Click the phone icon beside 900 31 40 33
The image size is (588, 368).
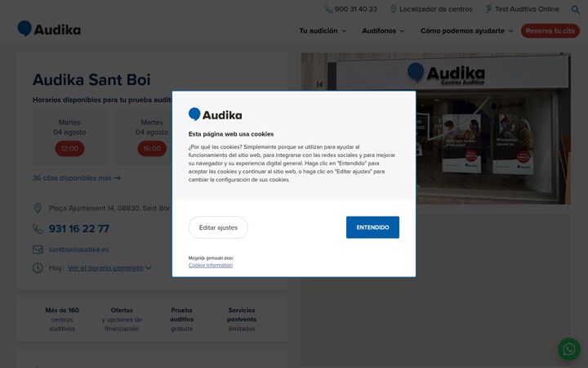coord(328,9)
